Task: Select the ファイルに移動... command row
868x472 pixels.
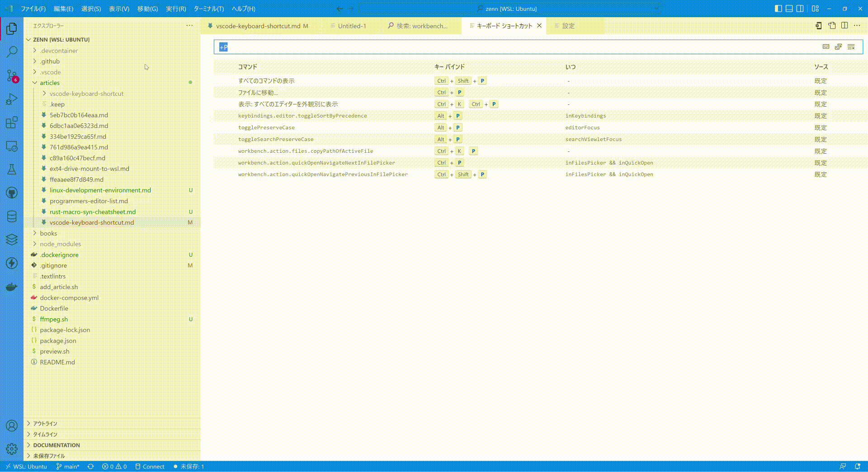Action: 538,93
